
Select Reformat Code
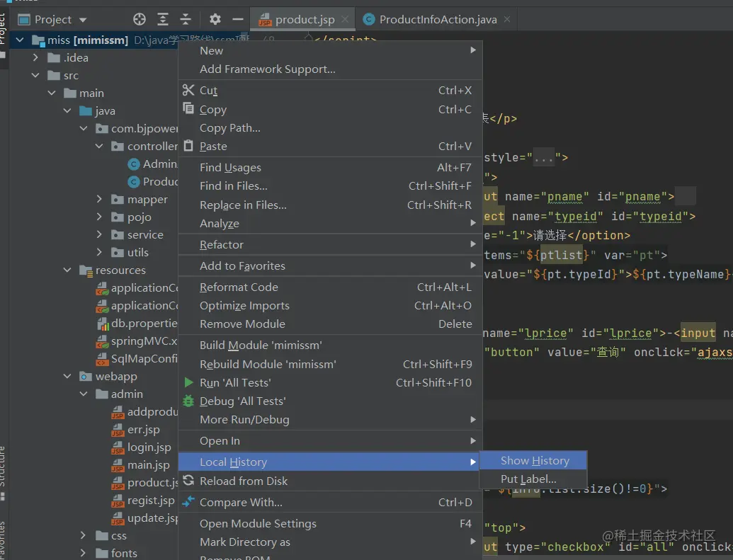pyautogui.click(x=330, y=287)
